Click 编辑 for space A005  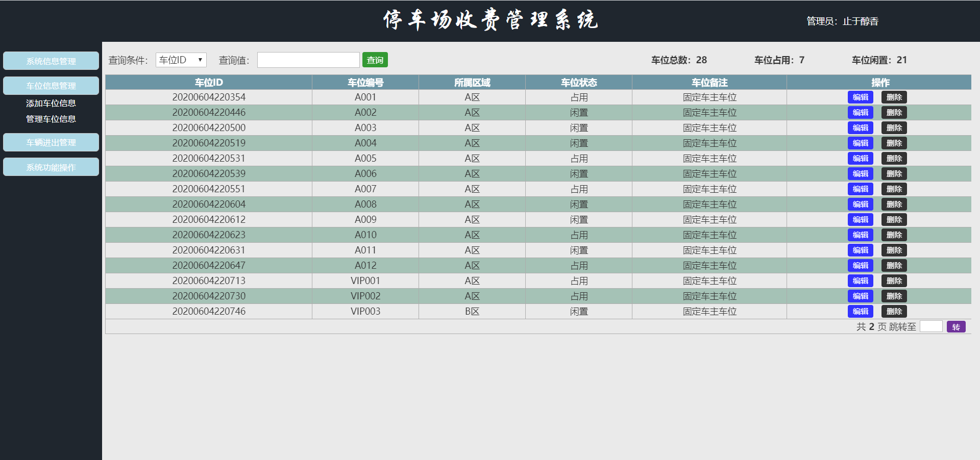861,158
